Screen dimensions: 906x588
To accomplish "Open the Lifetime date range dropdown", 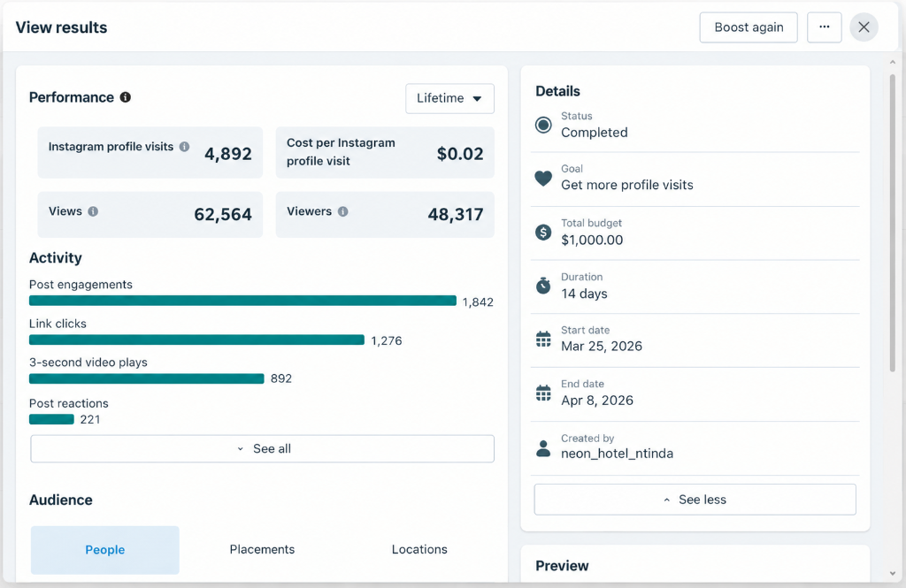I will [x=449, y=98].
